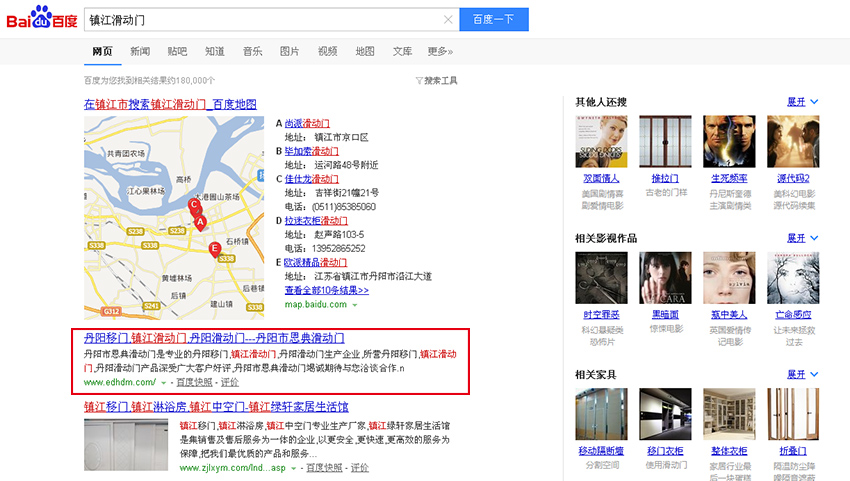The image size is (850, 481).
Task: Click map marker C
Action: pos(194,206)
